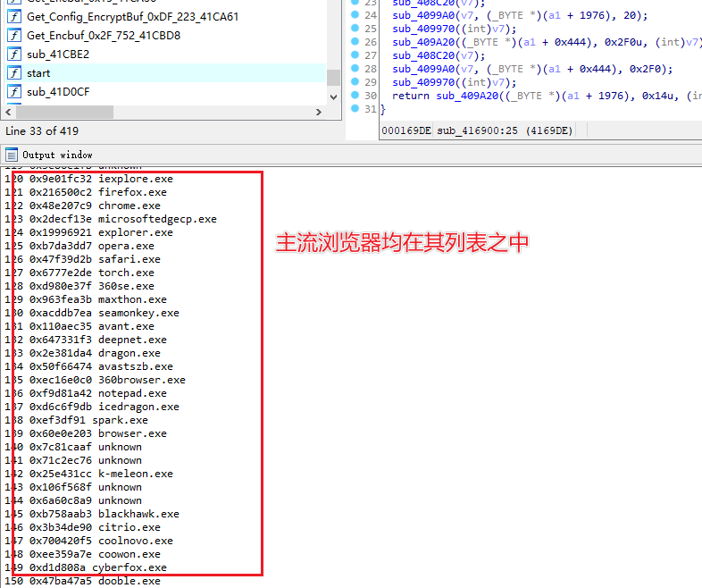Click output line seamonkey.exe
The height and width of the screenshot is (588, 702).
tap(92, 313)
